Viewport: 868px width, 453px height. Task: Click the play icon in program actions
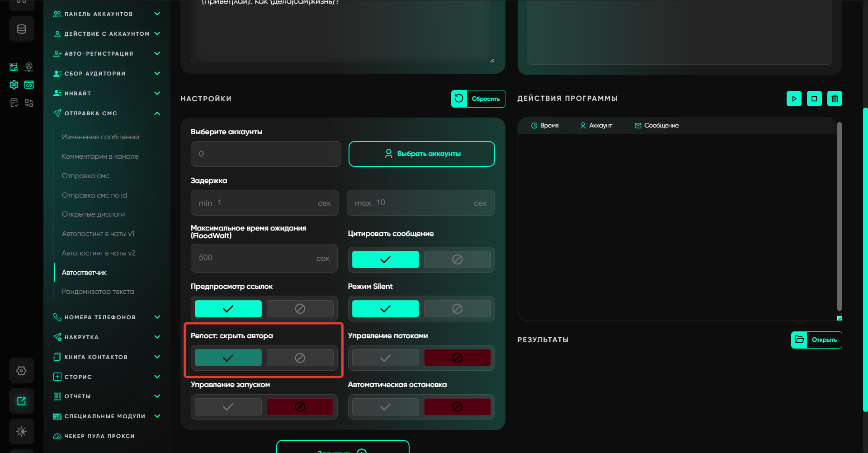[794, 99]
